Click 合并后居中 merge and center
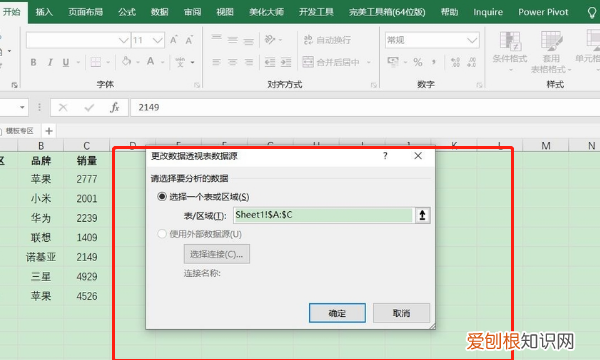 331,62
